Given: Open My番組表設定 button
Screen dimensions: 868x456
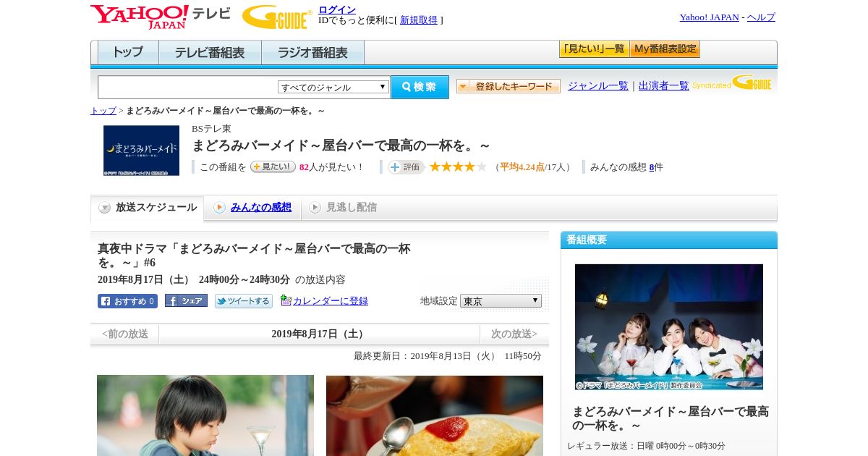Looking at the screenshot, I should click(665, 49).
